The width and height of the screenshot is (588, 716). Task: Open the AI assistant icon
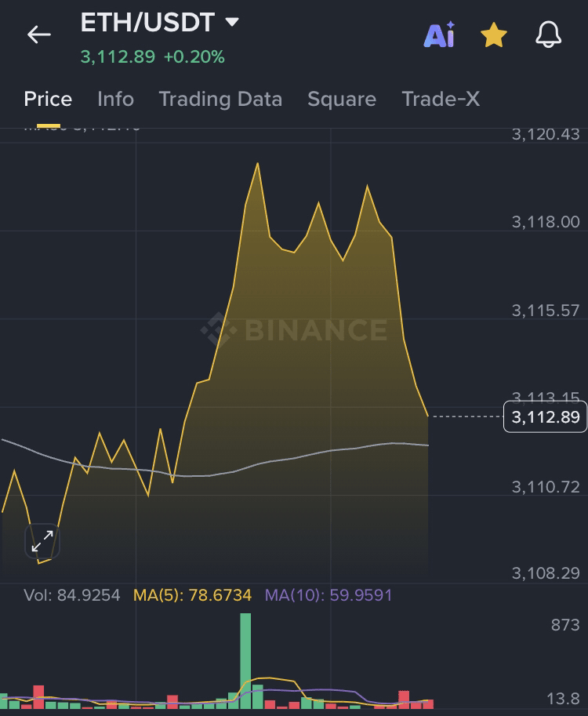[439, 35]
